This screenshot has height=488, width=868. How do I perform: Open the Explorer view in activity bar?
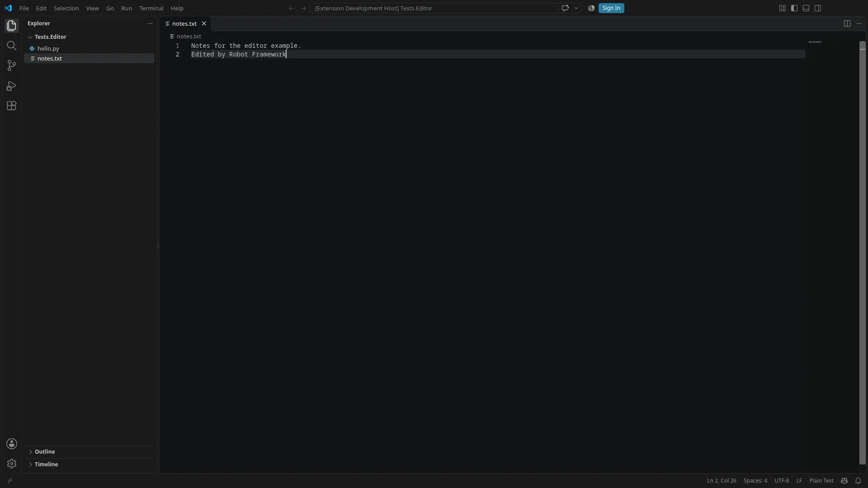coord(12,26)
